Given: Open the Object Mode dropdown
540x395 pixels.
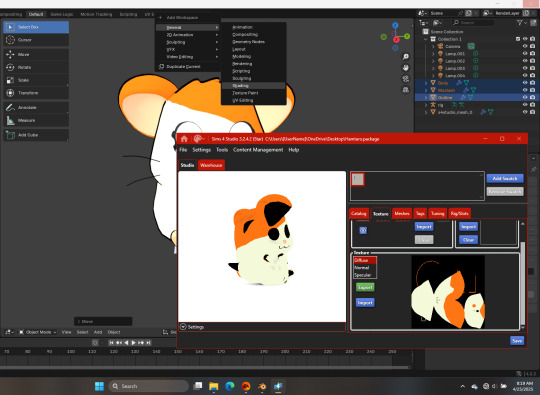Looking at the screenshot, I should [x=38, y=332].
